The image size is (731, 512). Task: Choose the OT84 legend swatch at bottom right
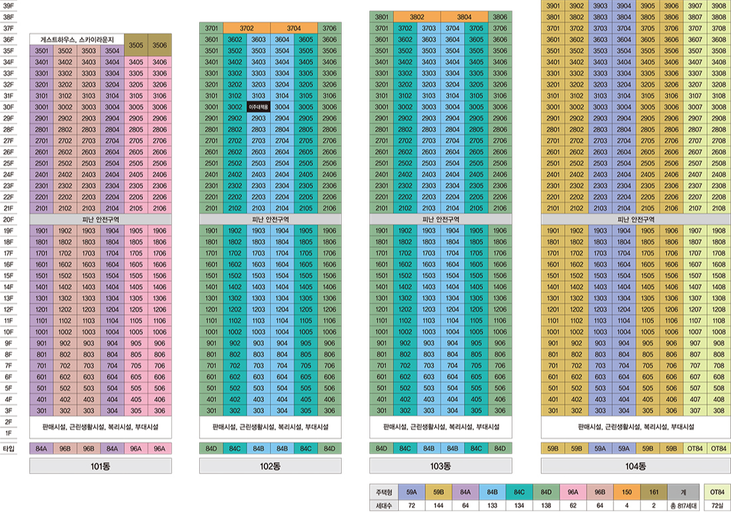click(x=717, y=492)
